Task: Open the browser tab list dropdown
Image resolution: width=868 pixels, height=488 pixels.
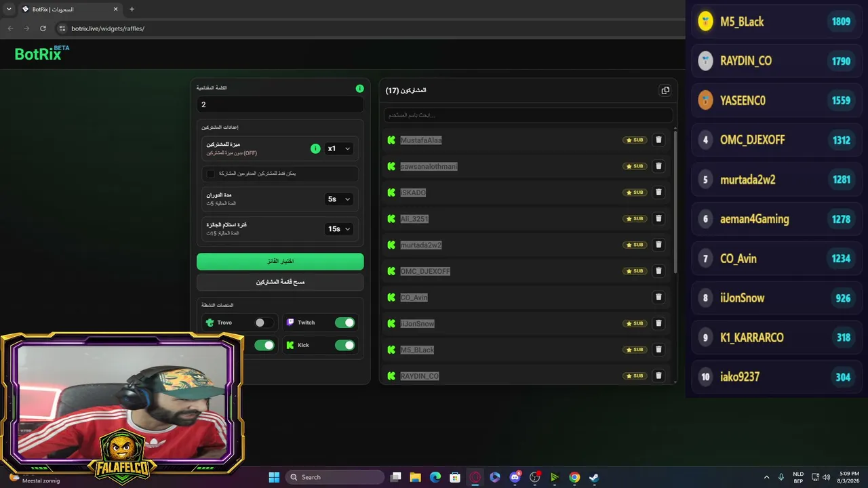Action: (9, 9)
